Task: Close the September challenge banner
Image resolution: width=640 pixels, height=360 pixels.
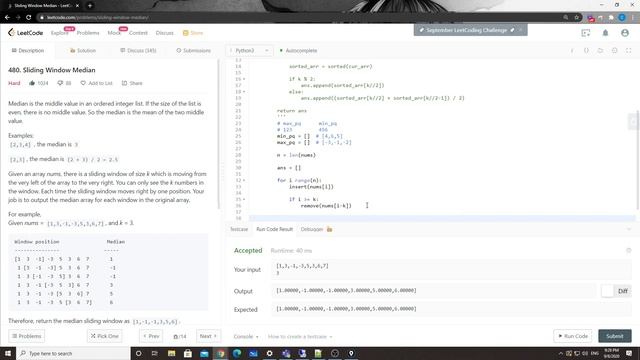Action: (520, 30)
